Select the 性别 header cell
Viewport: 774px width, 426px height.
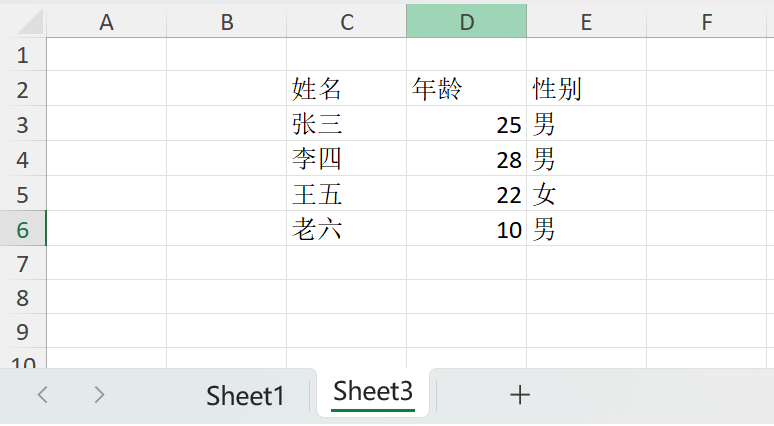586,89
